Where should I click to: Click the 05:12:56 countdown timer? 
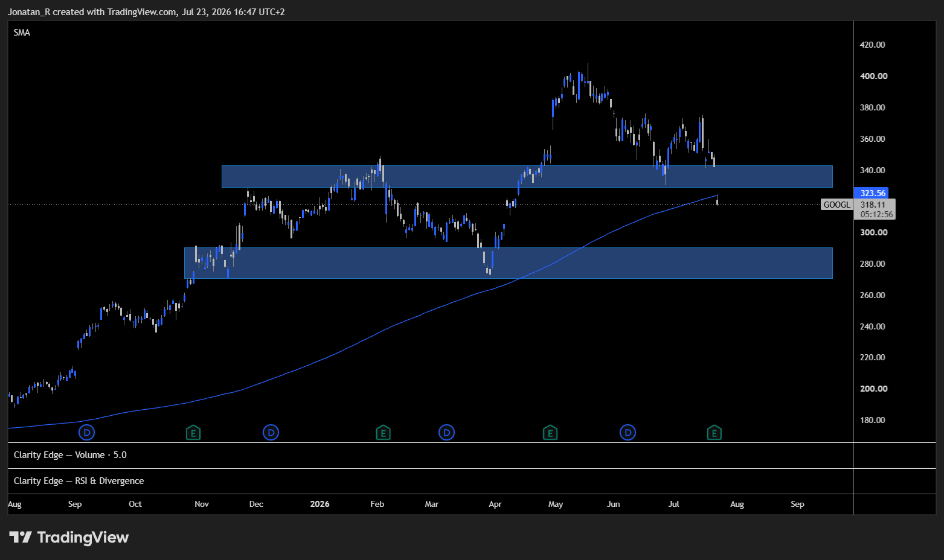click(x=876, y=214)
